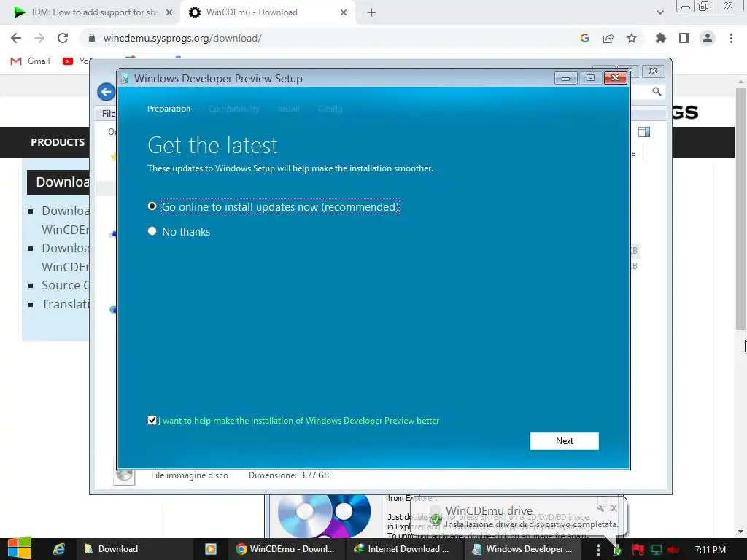Share this page via Chrome share icon

(x=608, y=38)
